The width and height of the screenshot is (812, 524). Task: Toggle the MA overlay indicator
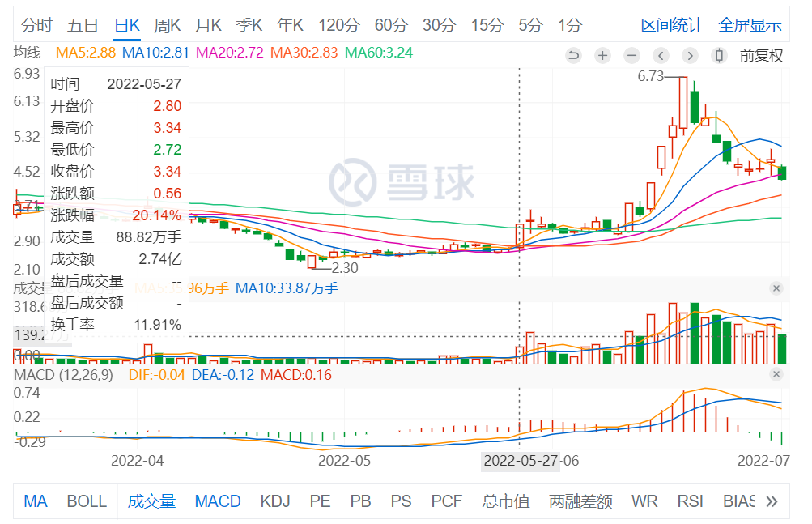tap(35, 501)
